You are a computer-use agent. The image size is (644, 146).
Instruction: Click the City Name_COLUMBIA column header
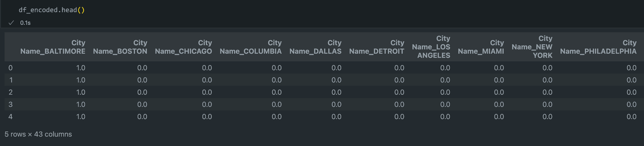(x=251, y=47)
